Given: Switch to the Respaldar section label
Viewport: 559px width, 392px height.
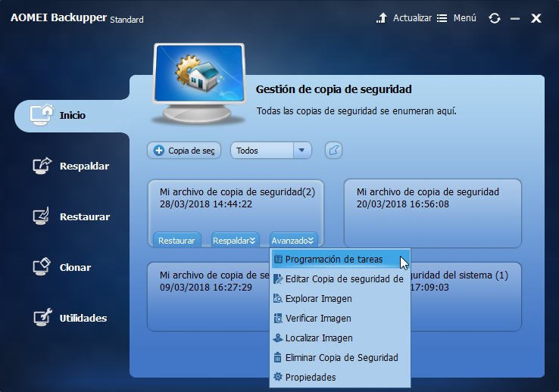Looking at the screenshot, I should tap(85, 166).
